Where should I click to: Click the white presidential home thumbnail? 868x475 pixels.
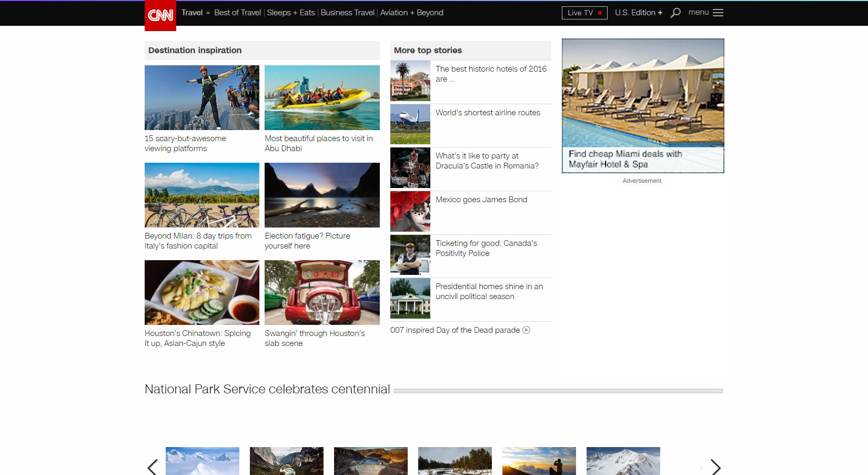[x=410, y=298]
